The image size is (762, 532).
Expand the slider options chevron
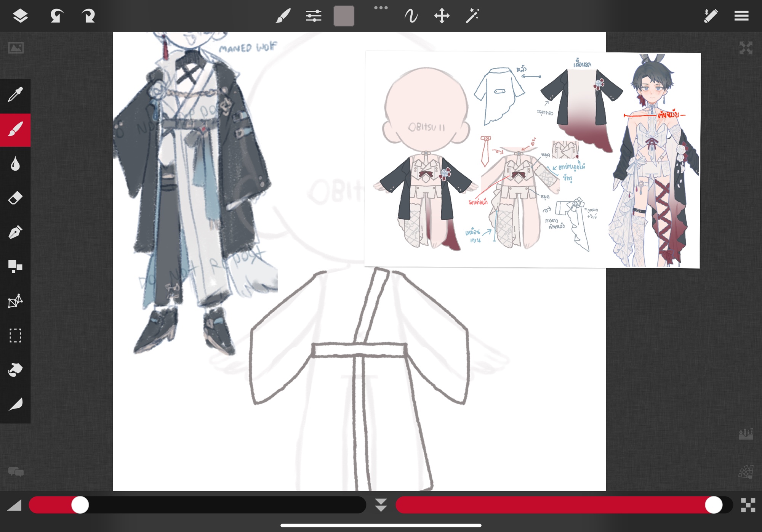[x=381, y=505]
